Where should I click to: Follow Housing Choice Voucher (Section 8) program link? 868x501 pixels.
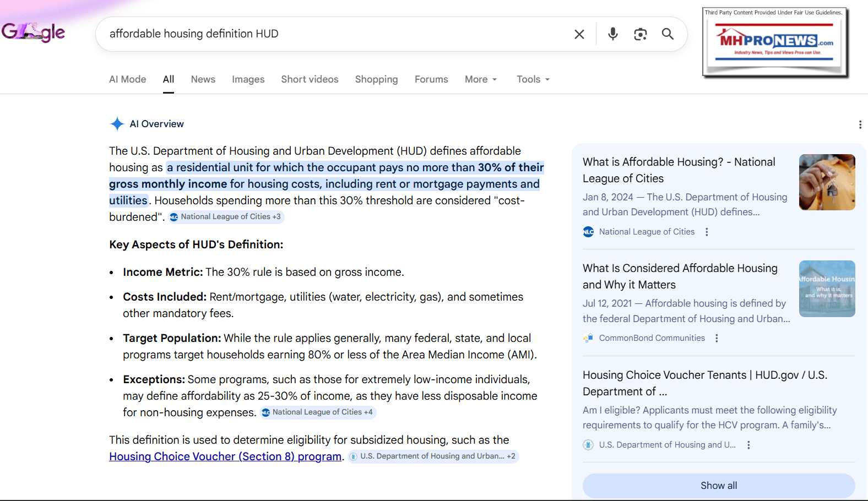tap(225, 456)
